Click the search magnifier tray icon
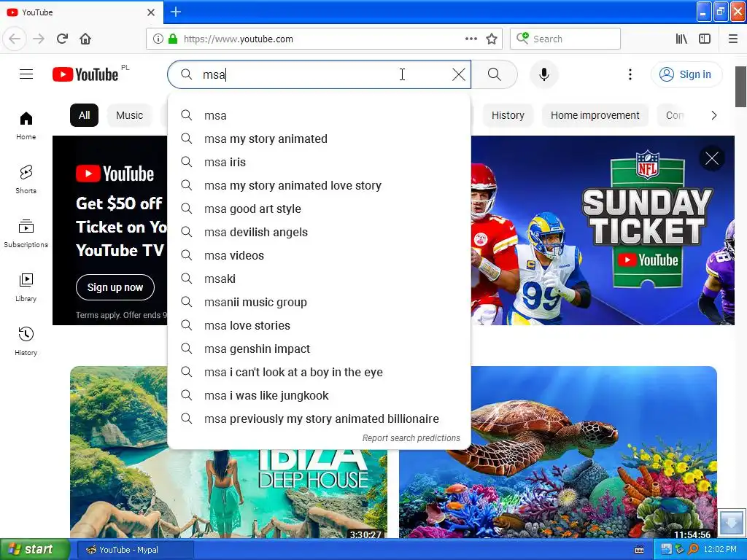Viewport: 747px width, 560px height. 693,550
